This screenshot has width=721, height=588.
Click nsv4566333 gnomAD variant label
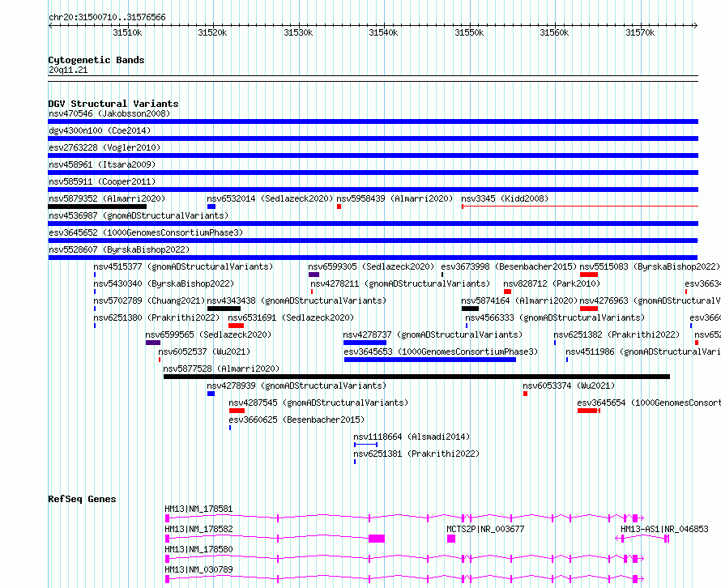555,317
